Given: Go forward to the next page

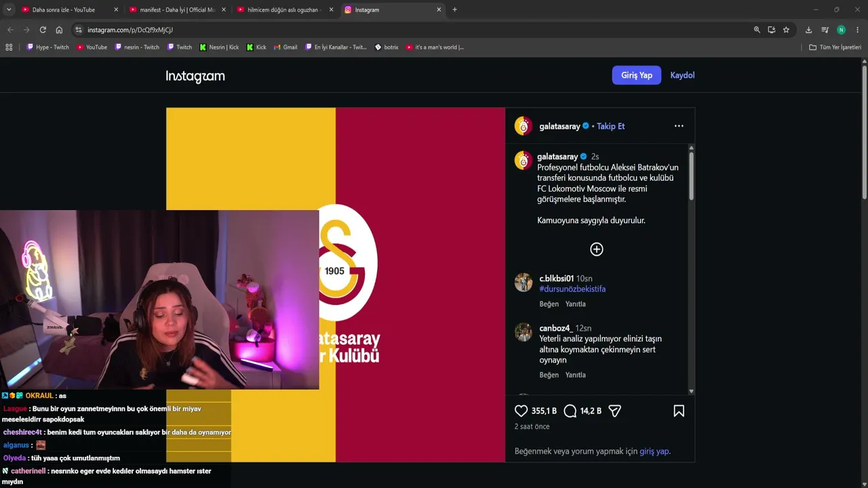Looking at the screenshot, I should click(26, 30).
